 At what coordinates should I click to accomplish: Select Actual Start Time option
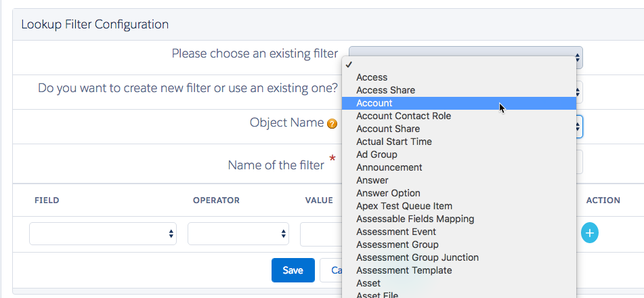(x=394, y=142)
